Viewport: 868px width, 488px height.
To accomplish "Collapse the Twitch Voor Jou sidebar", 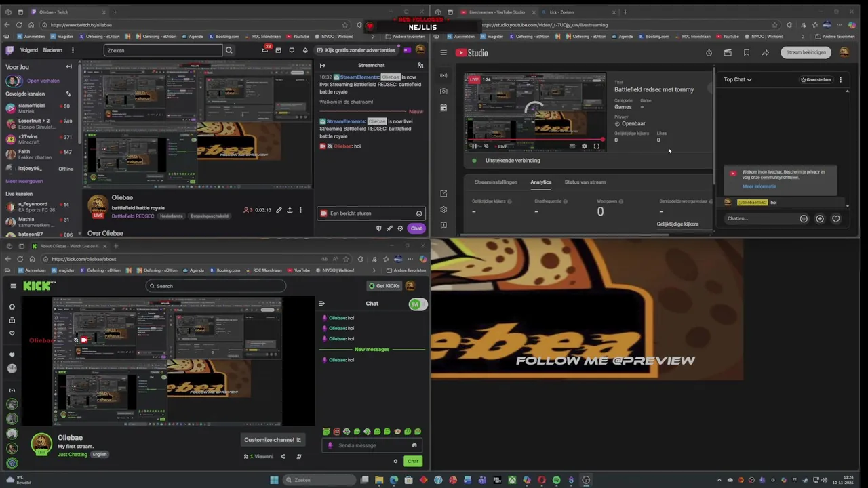I will [x=68, y=67].
